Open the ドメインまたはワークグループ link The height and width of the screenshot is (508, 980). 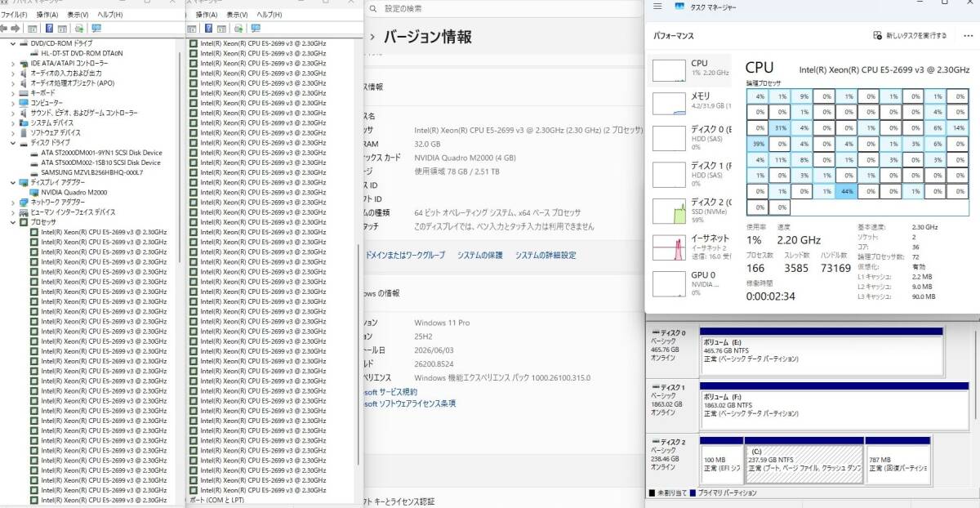(405, 255)
